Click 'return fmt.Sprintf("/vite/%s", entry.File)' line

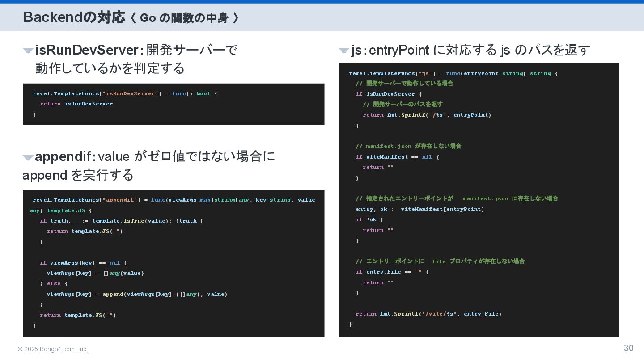pyautogui.click(x=428, y=314)
